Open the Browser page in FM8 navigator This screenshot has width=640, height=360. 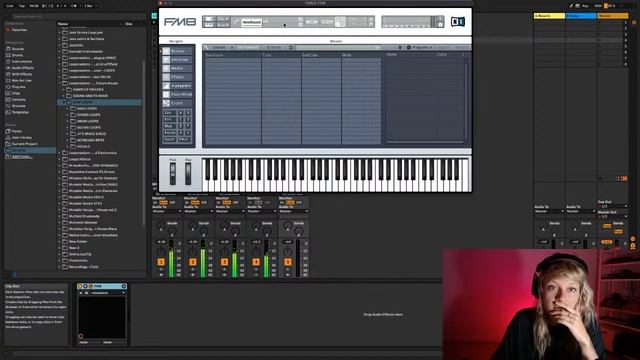pyautogui.click(x=177, y=51)
